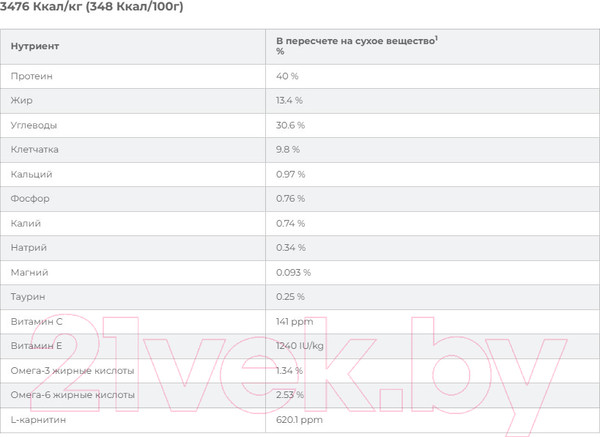The height and width of the screenshot is (437, 600).
Task: Select the Витамин E row label
Action: [x=36, y=346]
